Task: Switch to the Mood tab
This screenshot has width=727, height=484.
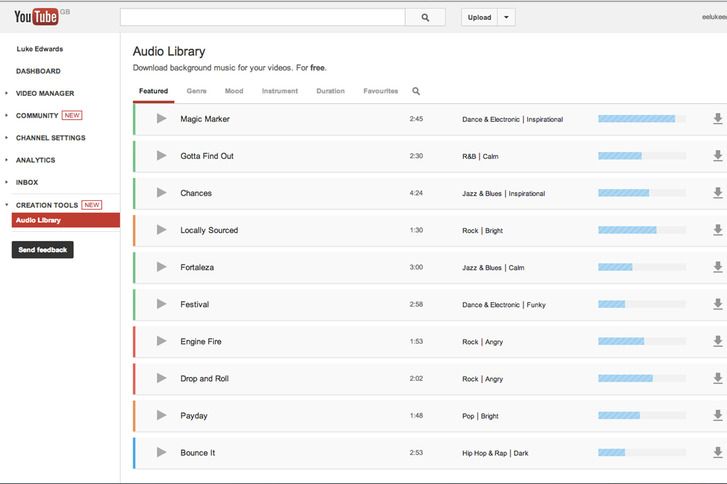Action: (x=234, y=91)
